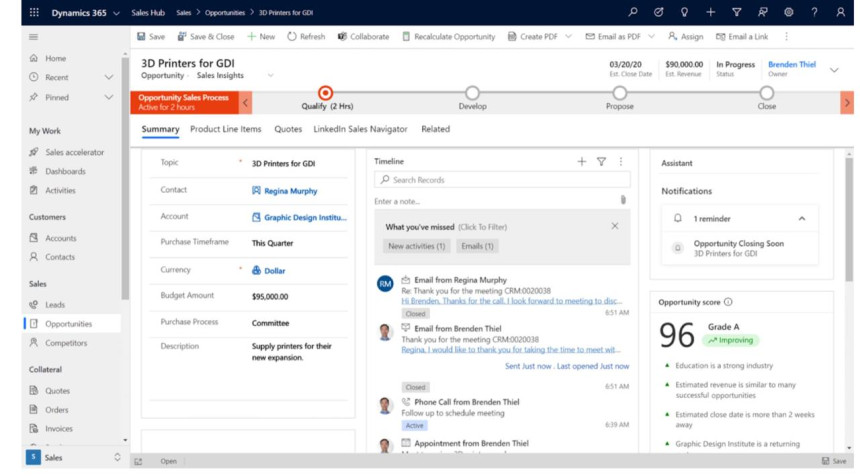Add a timeline record with plus icon
Viewport: 860px width, 476px height.
[x=581, y=161]
